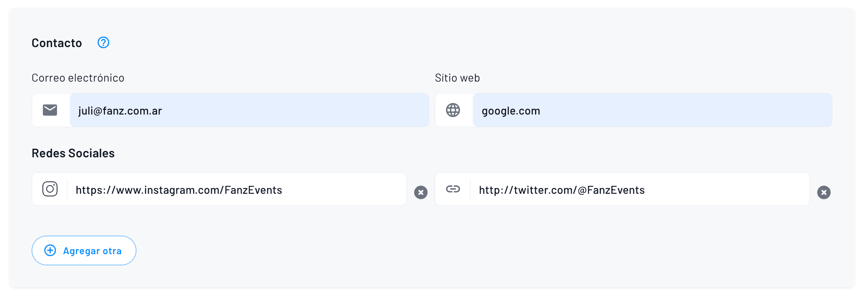Click the globe icon in website field
This screenshot has width=868, height=295.
[x=453, y=110]
